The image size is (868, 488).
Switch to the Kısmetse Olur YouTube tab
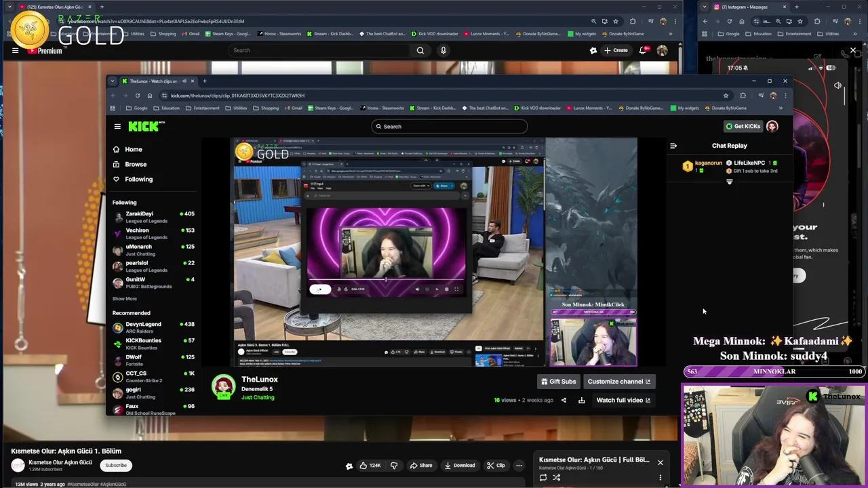click(x=54, y=7)
